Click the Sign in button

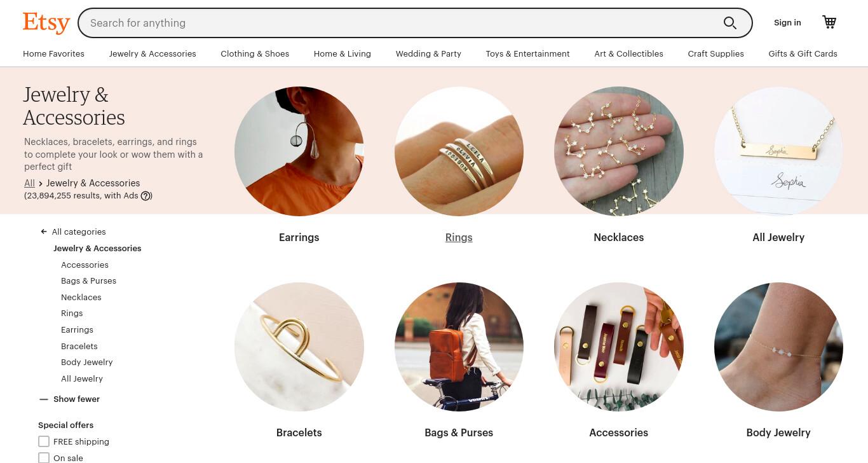click(x=787, y=23)
